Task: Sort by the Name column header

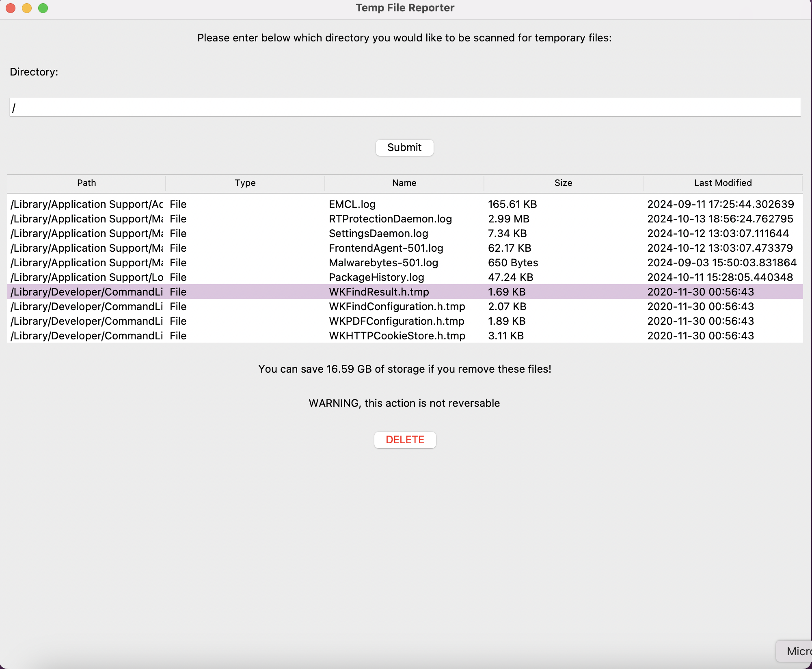Action: pos(404,183)
